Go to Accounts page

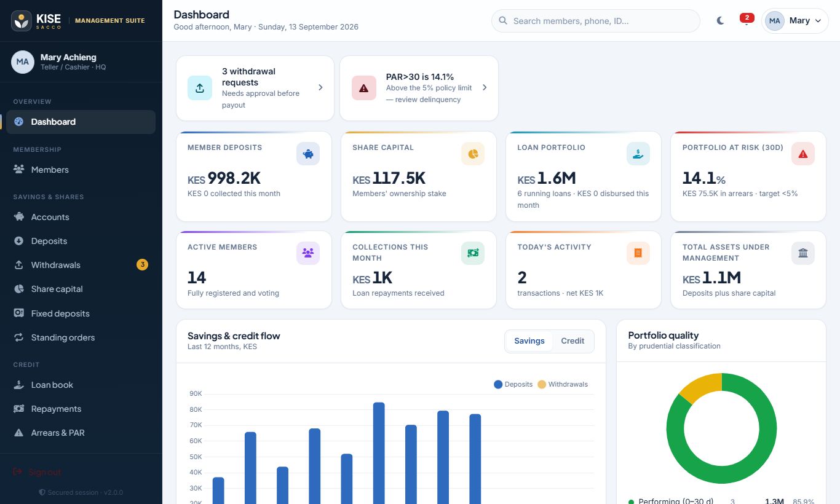click(81, 217)
